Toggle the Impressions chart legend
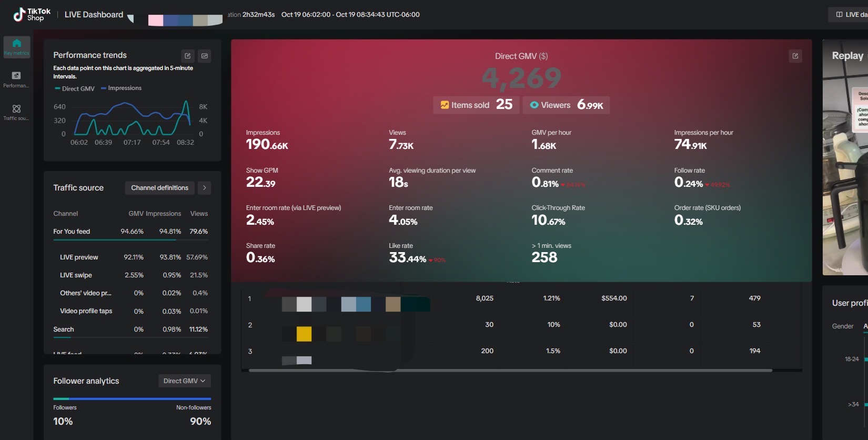 tap(122, 88)
